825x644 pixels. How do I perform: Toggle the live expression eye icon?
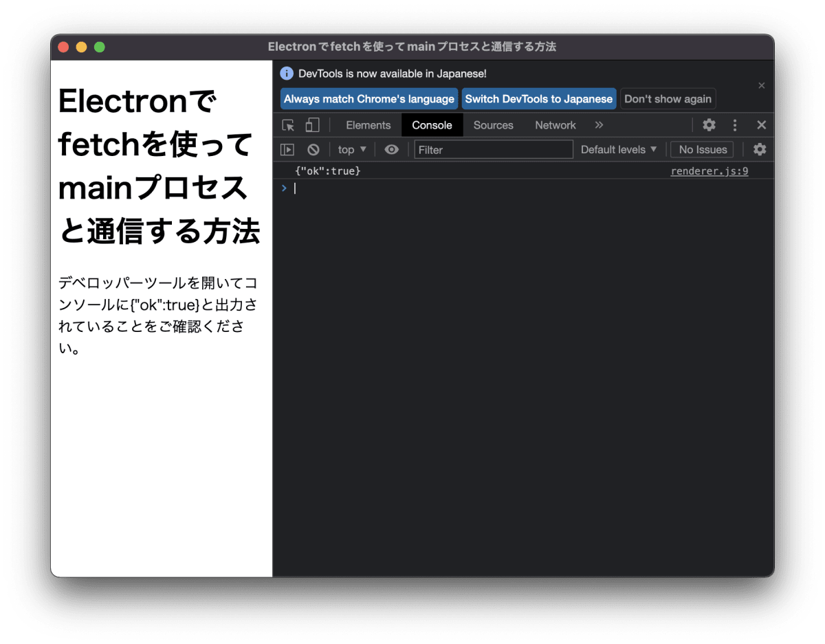[x=391, y=149]
